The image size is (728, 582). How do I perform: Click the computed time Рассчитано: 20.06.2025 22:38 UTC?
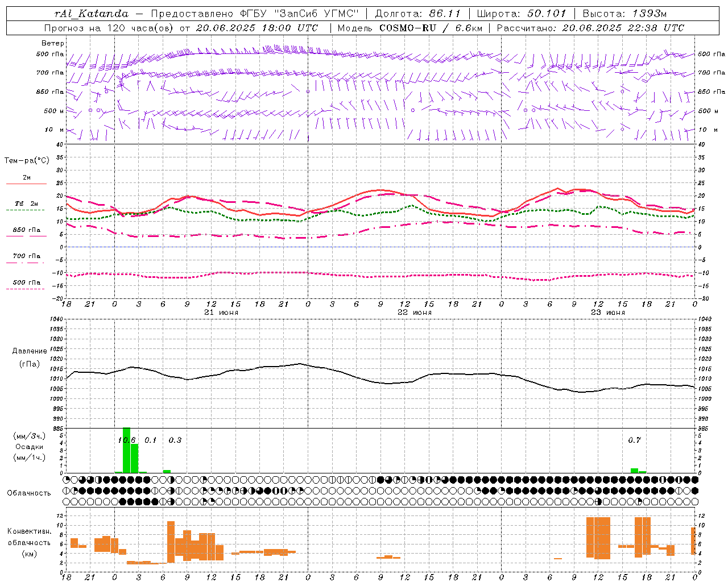coord(590,28)
